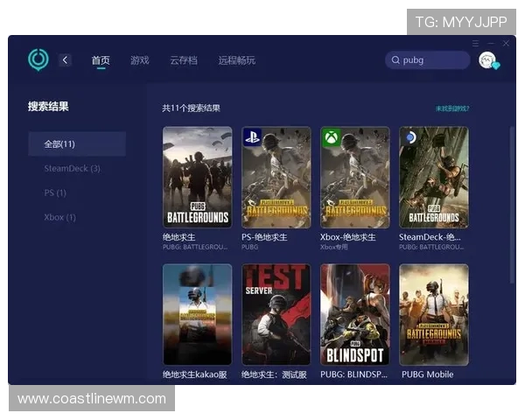Go back using the left arrow button

point(66,59)
